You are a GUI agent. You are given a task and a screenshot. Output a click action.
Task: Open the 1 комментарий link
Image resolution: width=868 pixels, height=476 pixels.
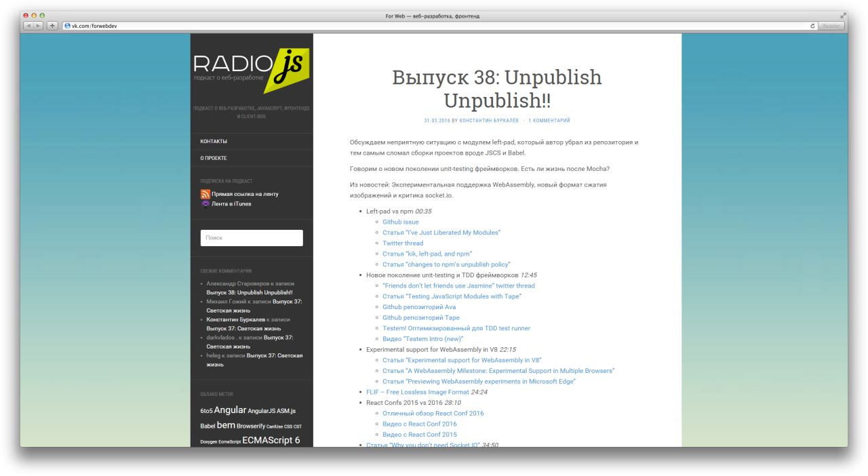549,121
